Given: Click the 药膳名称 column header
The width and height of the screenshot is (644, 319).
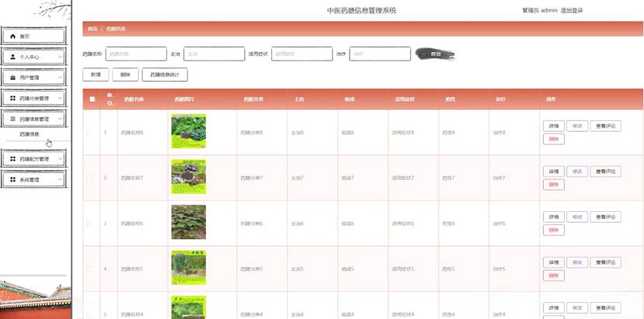Looking at the screenshot, I should click(x=134, y=99).
